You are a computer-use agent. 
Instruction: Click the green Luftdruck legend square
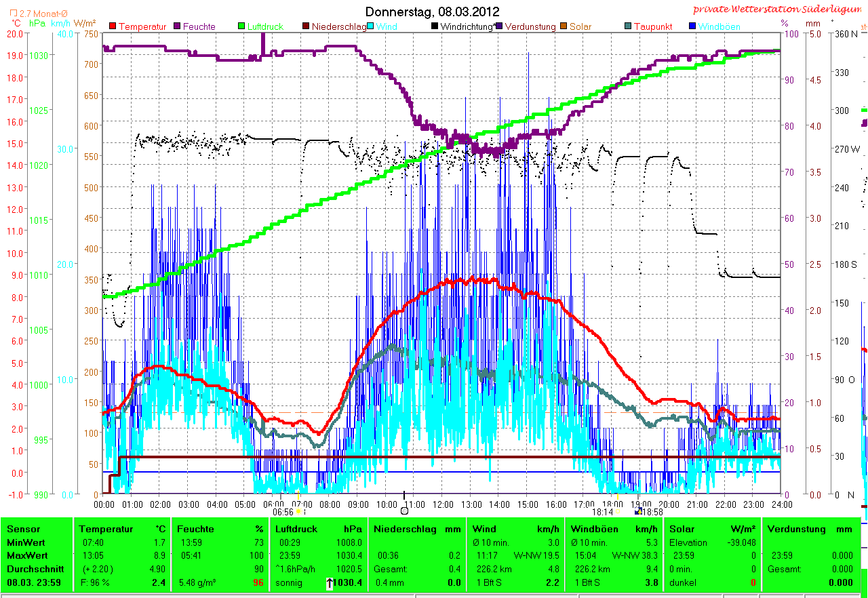pyautogui.click(x=239, y=26)
